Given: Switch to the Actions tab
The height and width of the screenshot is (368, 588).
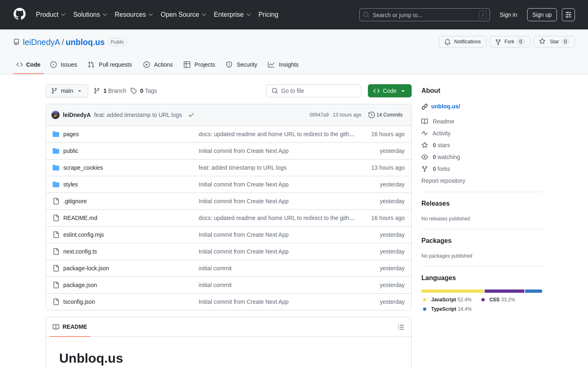Looking at the screenshot, I should point(158,65).
